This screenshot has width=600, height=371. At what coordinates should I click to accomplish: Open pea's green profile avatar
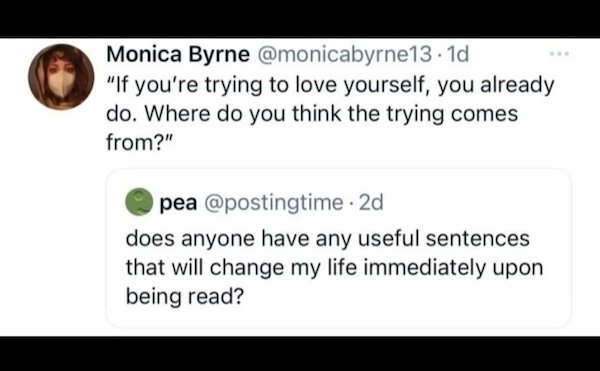pos(139,202)
